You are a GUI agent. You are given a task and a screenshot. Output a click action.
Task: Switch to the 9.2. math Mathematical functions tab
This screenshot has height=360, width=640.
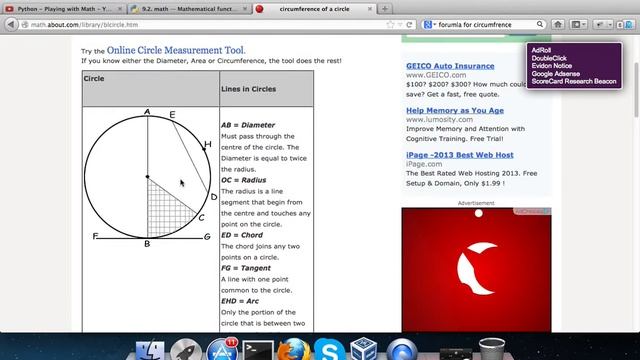pos(189,9)
